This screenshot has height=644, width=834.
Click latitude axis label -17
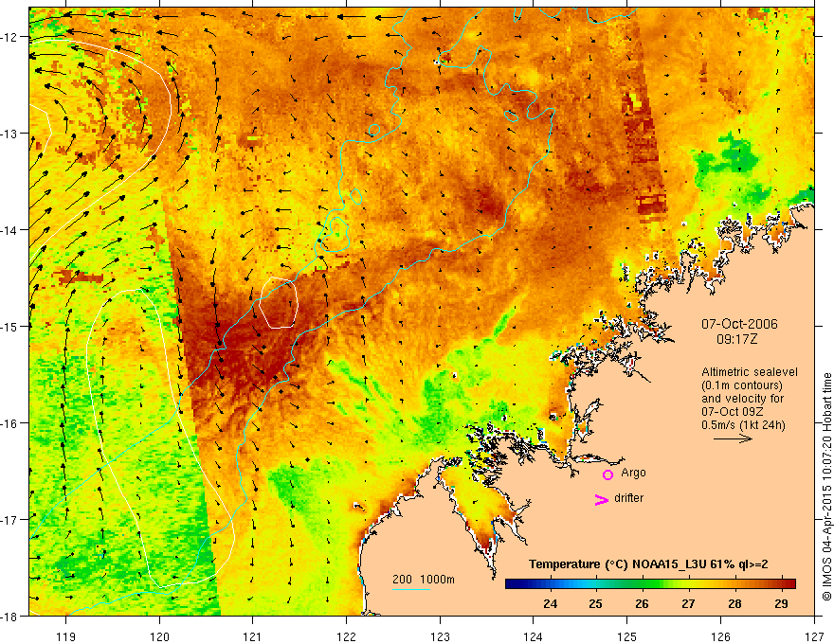pos(9,520)
